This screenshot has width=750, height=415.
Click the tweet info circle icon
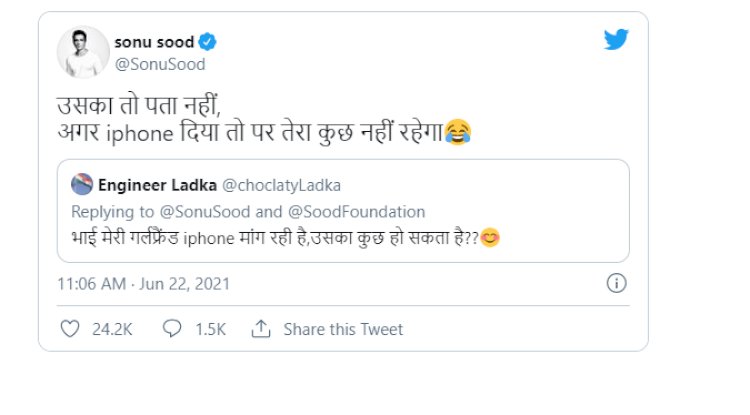(x=617, y=284)
